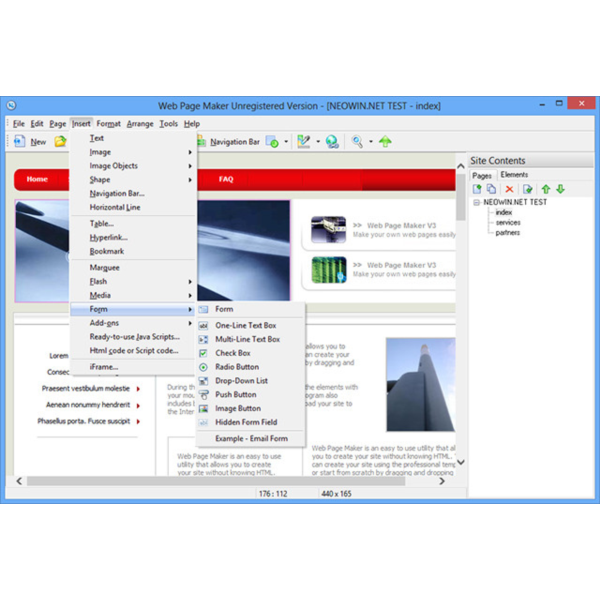Viewport: 600px width, 600px height.
Task: Click the FAQ button in the red nav bar
Action: tap(226, 179)
